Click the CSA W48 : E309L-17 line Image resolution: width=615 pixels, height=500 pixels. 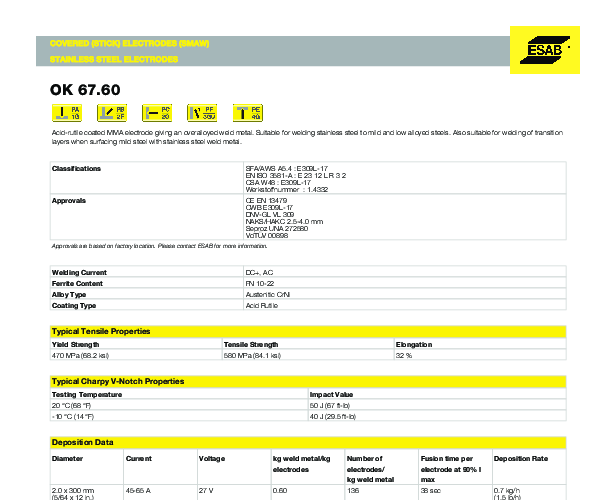pyautogui.click(x=278, y=183)
